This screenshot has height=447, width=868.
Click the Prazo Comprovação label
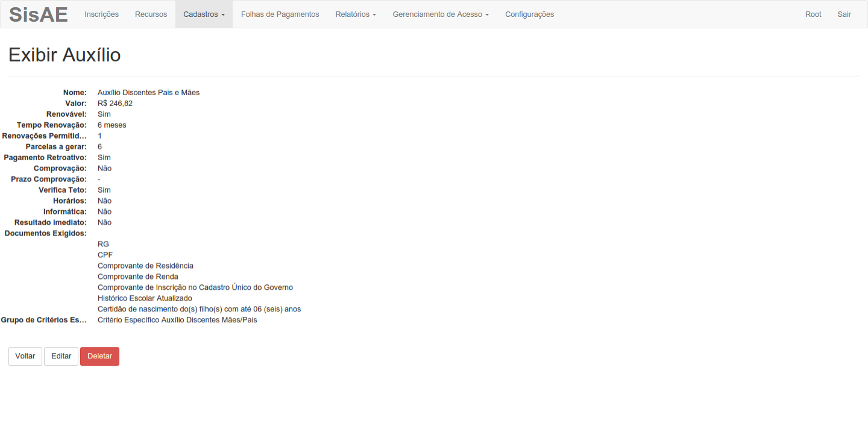coord(49,180)
